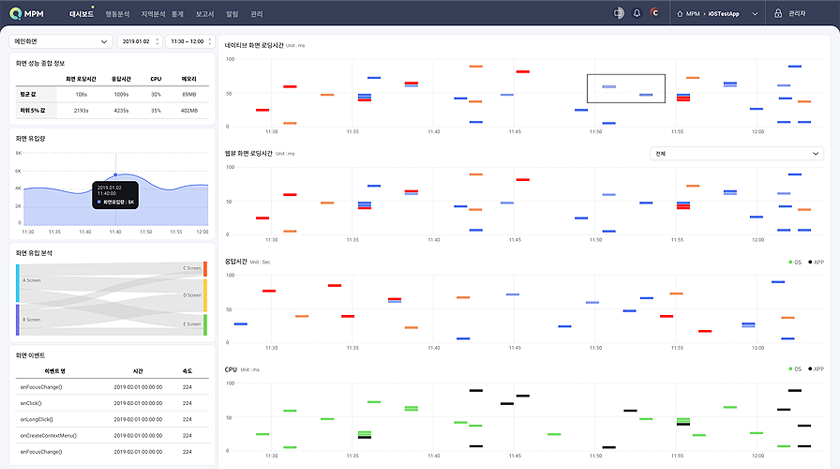
Task: Open the 메인화면 screen dropdown
Action: click(60, 42)
